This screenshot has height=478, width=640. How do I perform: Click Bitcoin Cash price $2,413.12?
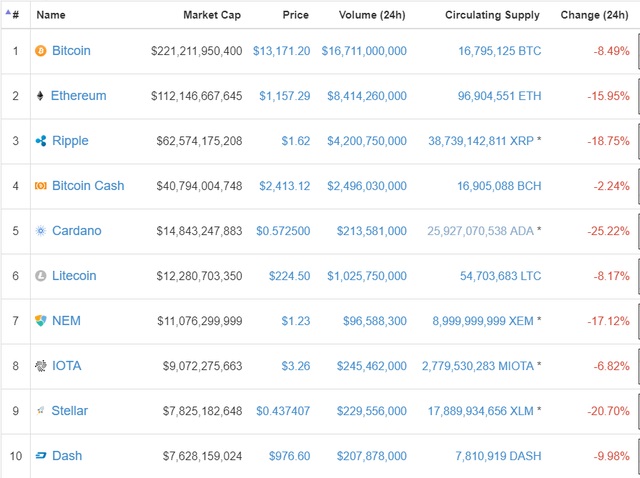285,186
